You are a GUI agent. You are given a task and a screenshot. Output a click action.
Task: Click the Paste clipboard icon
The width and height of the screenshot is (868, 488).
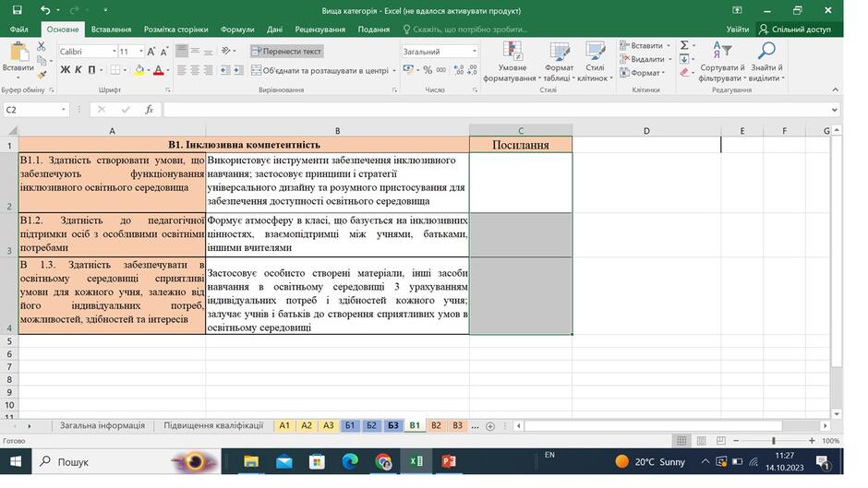pos(18,52)
